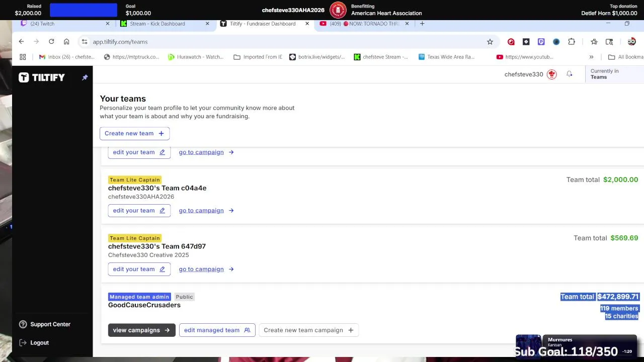Click Create new team button
This screenshot has width=644, height=362.
(x=134, y=133)
